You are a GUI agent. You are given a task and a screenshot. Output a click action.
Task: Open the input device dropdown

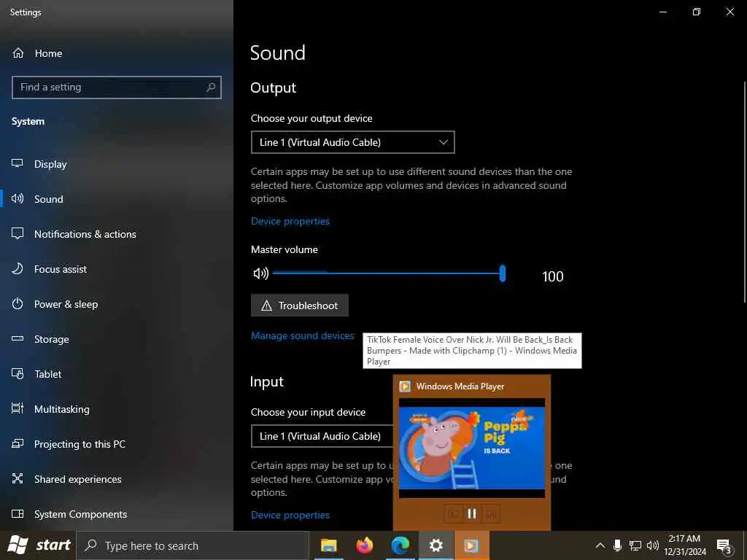[x=322, y=436]
